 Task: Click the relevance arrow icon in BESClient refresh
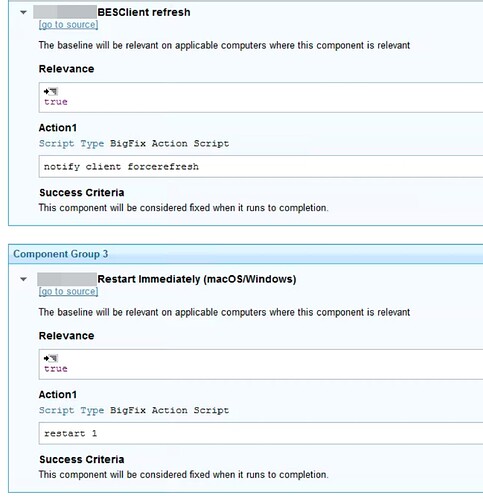[51, 91]
